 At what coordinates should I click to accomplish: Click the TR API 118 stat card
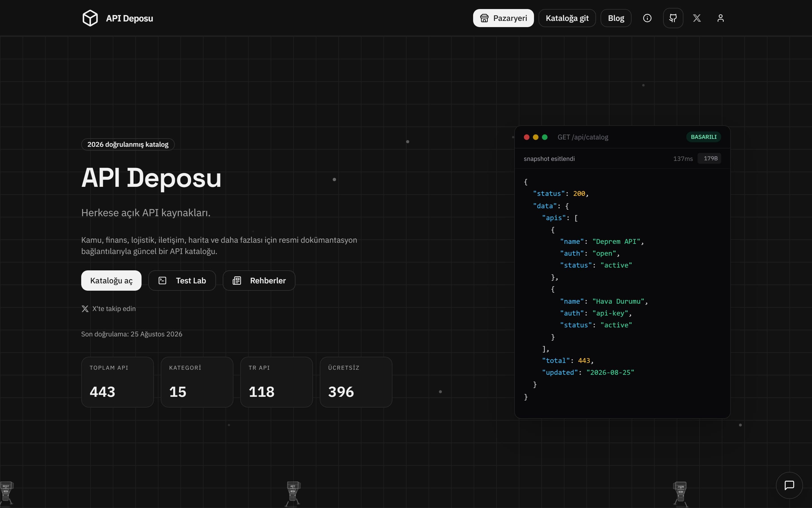click(277, 382)
